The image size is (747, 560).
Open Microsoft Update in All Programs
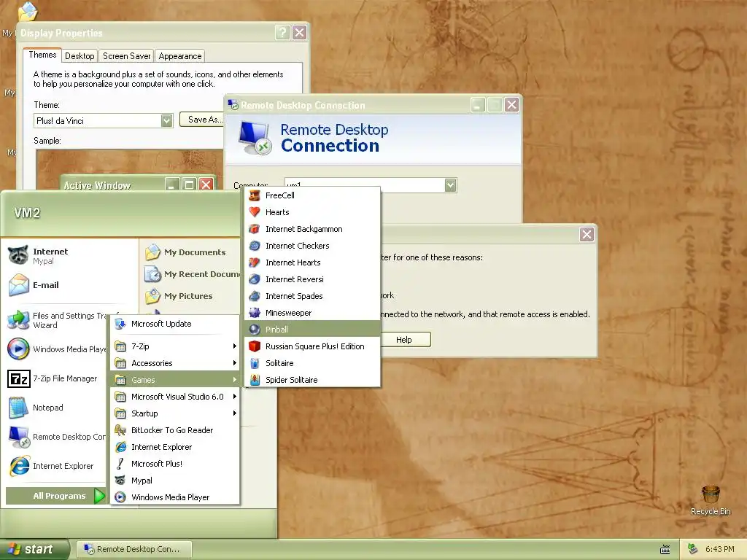click(175, 324)
